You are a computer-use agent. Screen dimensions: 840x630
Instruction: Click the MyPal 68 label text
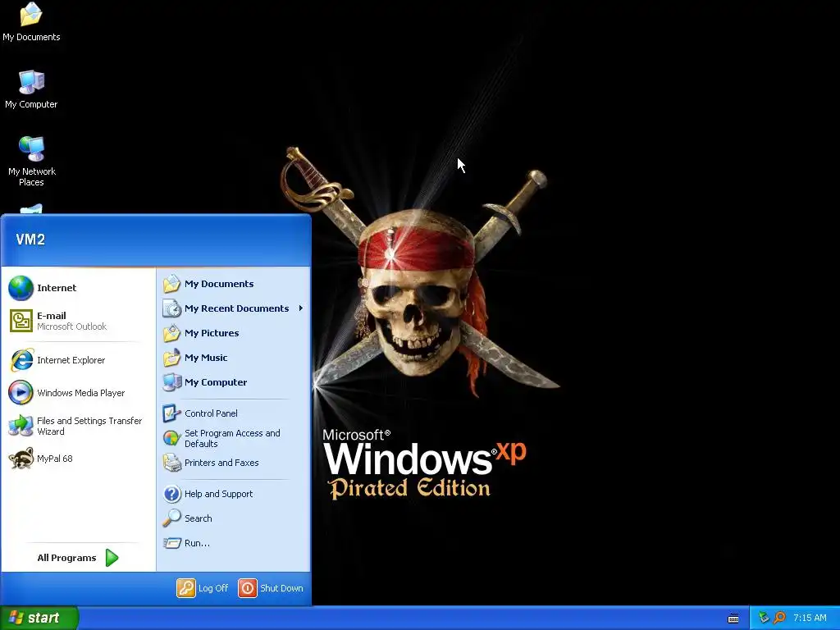[55, 459]
